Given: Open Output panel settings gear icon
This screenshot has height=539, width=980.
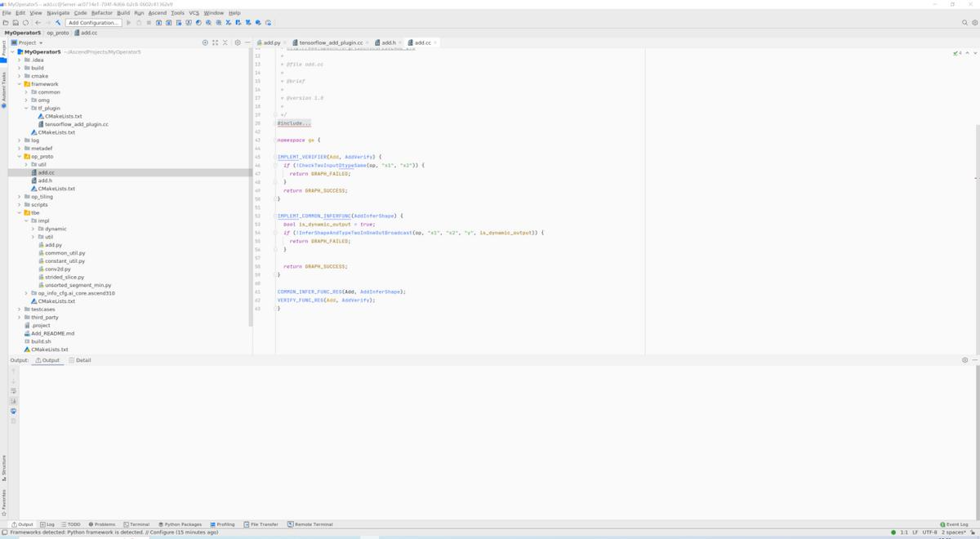Looking at the screenshot, I should click(964, 360).
